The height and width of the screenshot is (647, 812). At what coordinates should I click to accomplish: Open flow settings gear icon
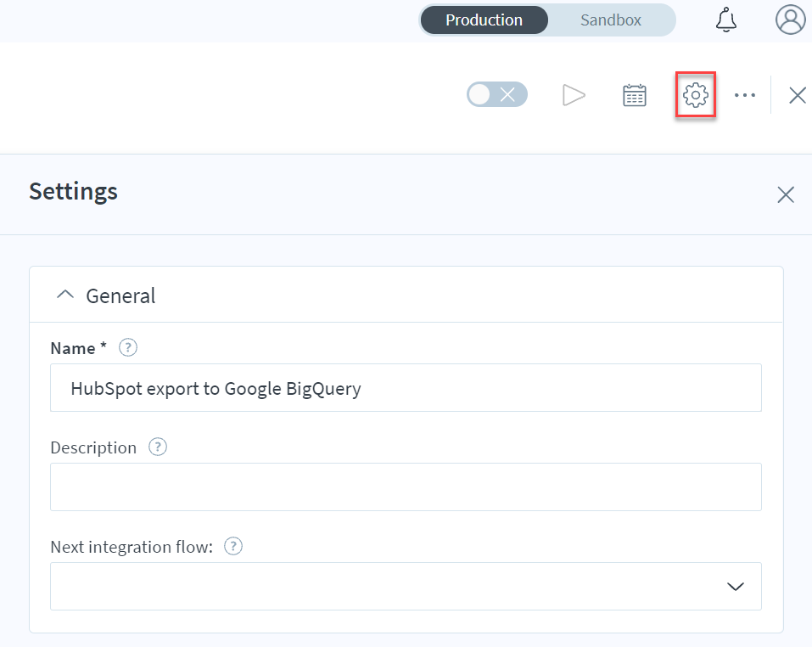pyautogui.click(x=696, y=95)
